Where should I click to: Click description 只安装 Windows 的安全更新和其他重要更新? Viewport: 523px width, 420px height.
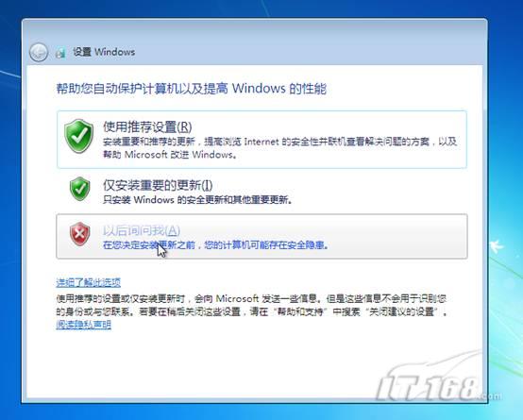click(x=197, y=200)
